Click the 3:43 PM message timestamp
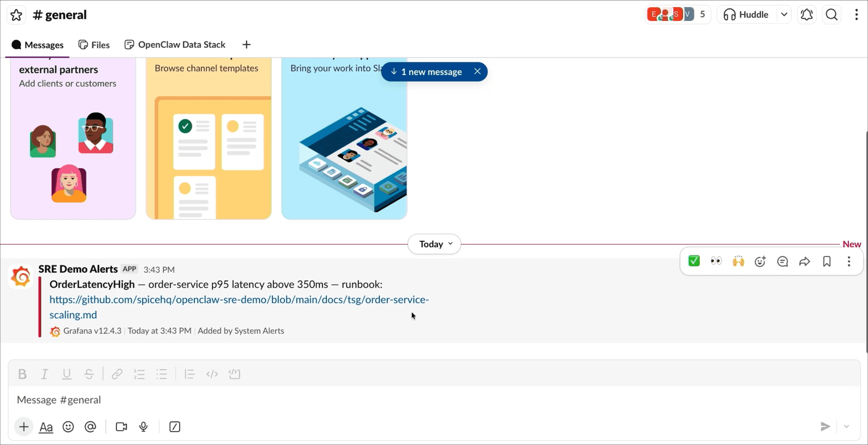The height and width of the screenshot is (445, 868). [159, 270]
